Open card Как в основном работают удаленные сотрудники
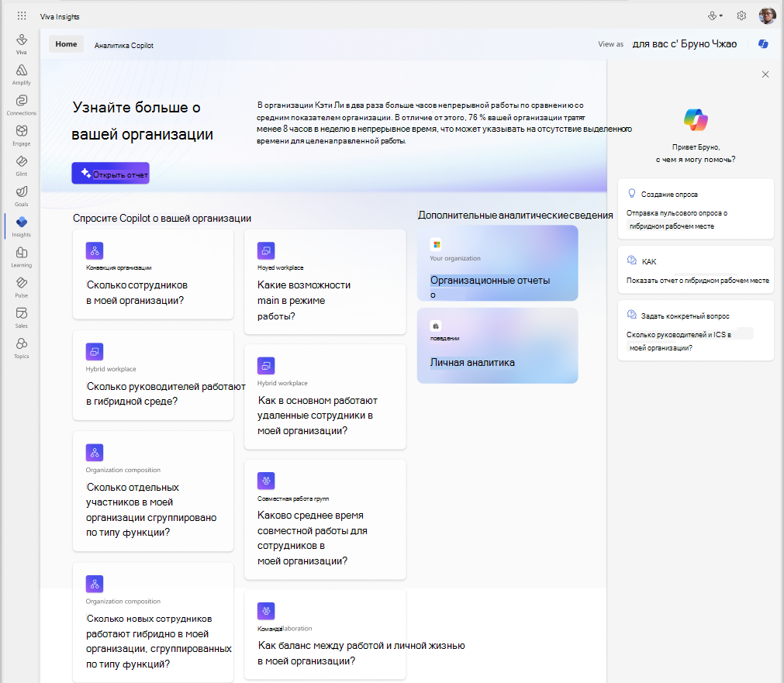This screenshot has height=683, width=784. 325,396
